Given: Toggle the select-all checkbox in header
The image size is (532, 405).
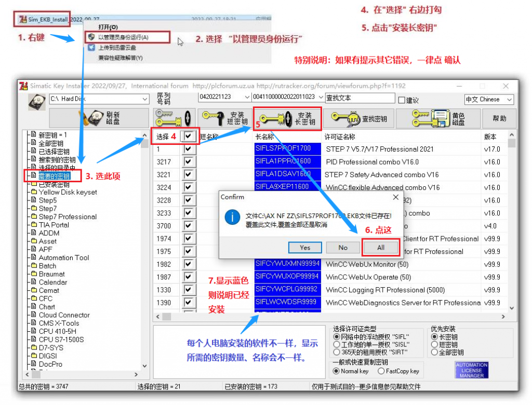Looking at the screenshot, I should (x=188, y=137).
